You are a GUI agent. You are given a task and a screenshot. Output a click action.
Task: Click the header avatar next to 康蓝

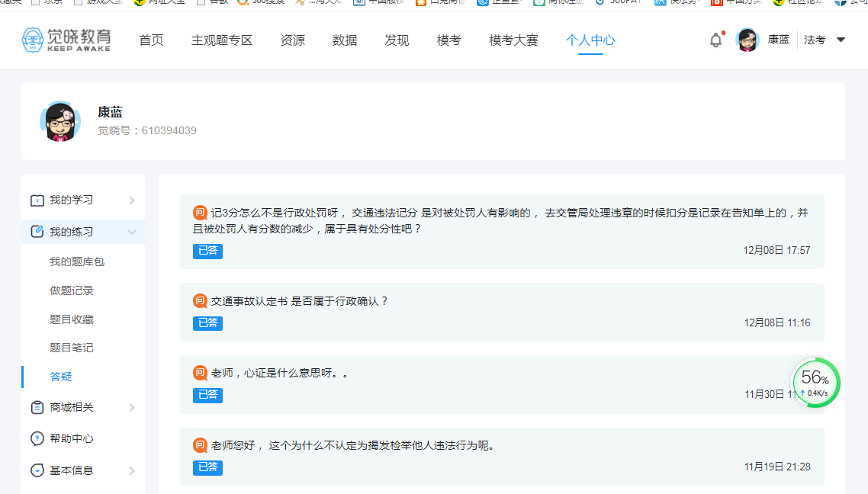[x=747, y=40]
